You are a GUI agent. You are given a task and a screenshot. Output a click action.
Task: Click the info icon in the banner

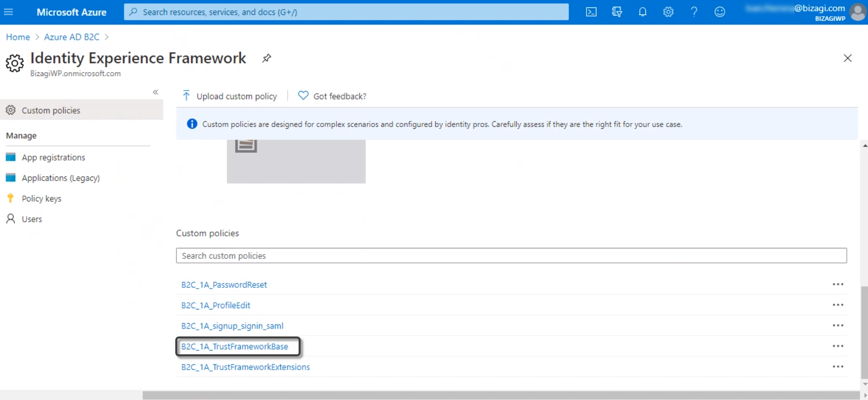point(192,124)
